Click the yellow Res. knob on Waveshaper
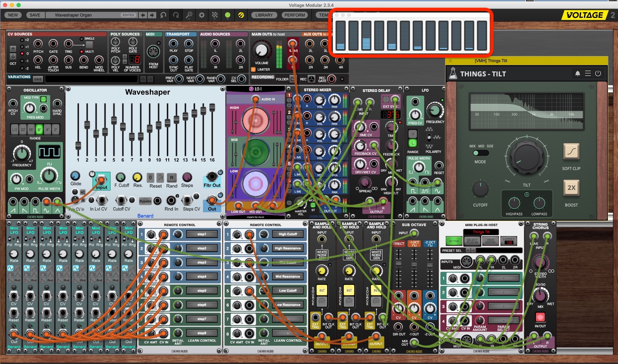This screenshot has width=618, height=364. pyautogui.click(x=137, y=177)
